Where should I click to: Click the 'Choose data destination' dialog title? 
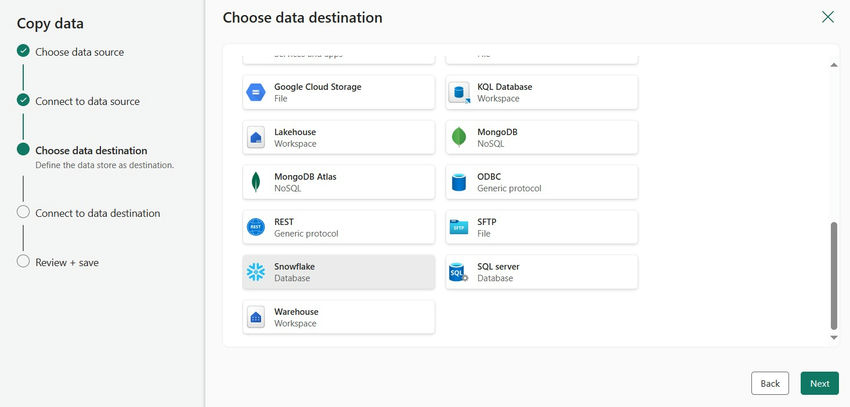pos(302,17)
